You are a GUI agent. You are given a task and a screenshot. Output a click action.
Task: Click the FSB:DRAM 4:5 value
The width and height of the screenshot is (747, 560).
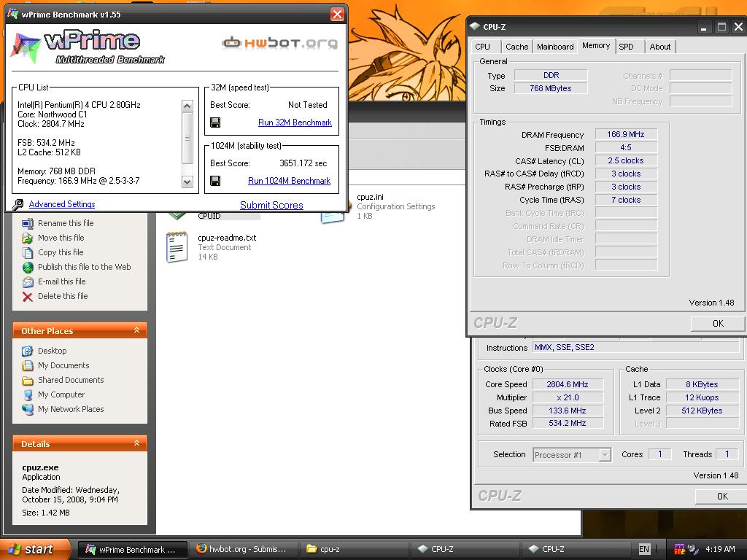coord(626,147)
